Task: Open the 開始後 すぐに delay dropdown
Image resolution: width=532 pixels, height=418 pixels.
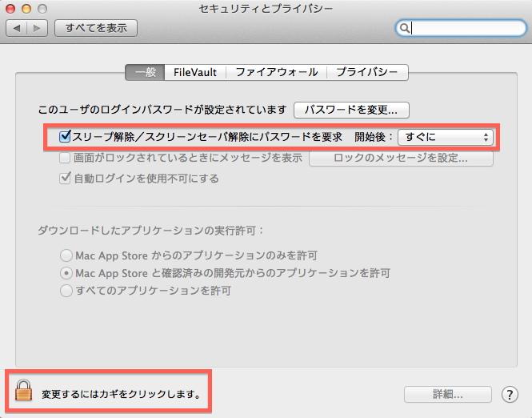Action: [x=446, y=137]
